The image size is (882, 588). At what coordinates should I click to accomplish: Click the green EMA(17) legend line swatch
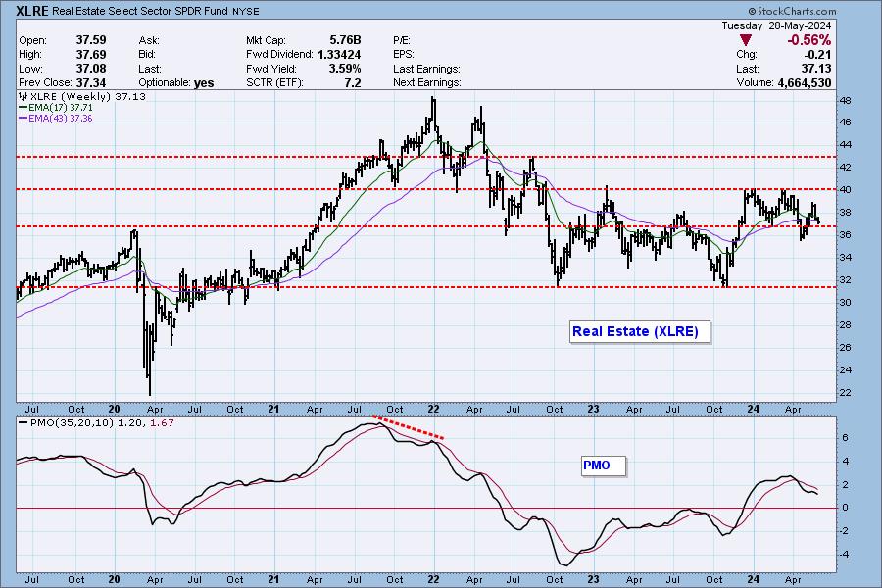[x=24, y=108]
